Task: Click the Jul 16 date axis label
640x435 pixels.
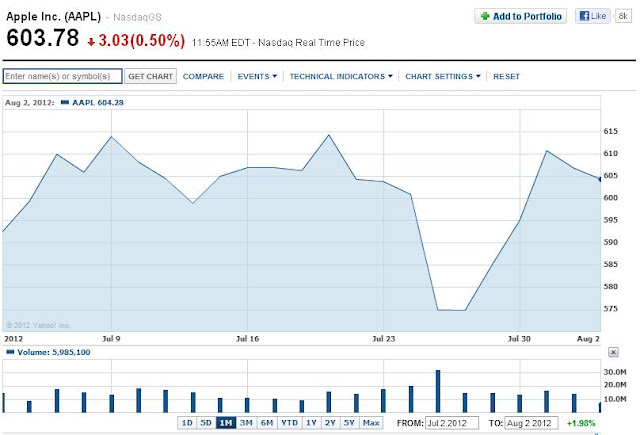Action: 247,339
